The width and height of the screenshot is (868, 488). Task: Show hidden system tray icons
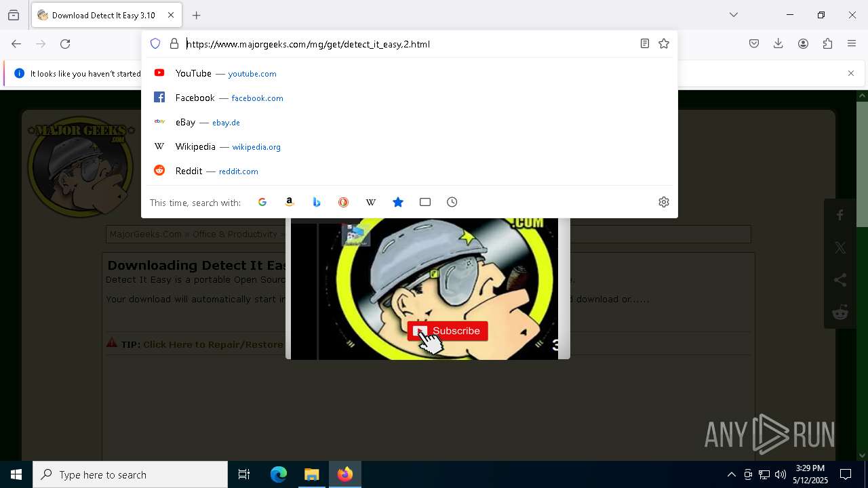coord(731,474)
